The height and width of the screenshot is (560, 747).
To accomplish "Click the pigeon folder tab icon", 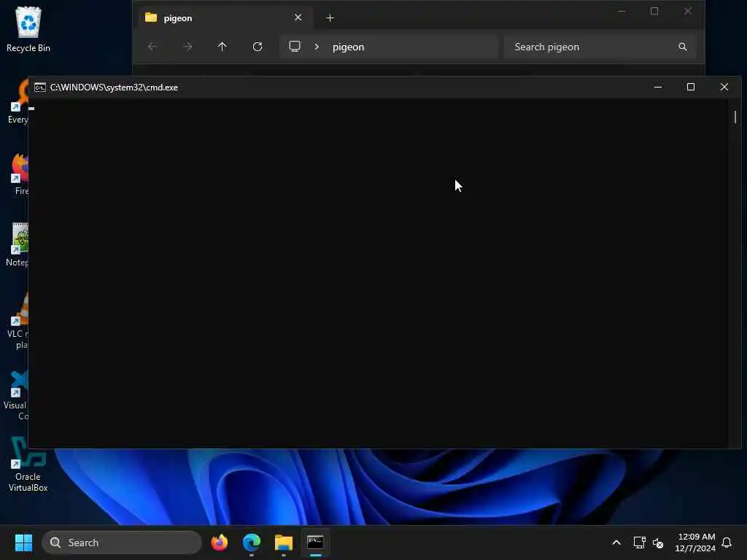I will [151, 17].
